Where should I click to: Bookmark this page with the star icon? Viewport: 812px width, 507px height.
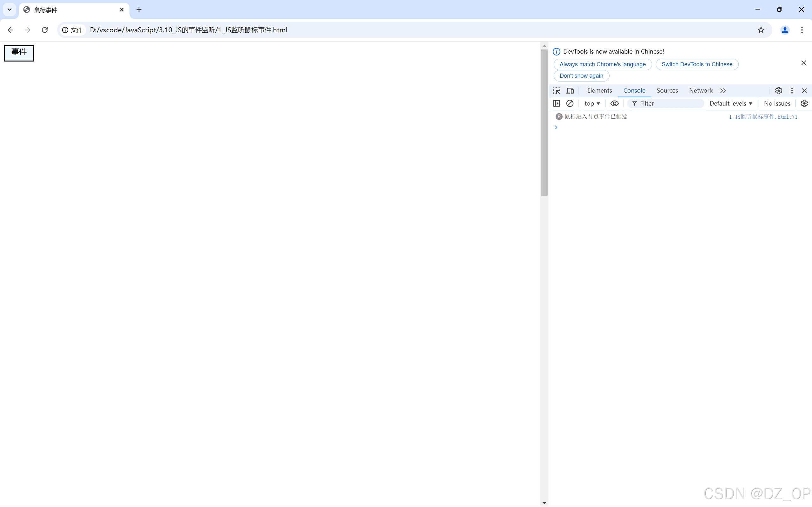click(761, 30)
